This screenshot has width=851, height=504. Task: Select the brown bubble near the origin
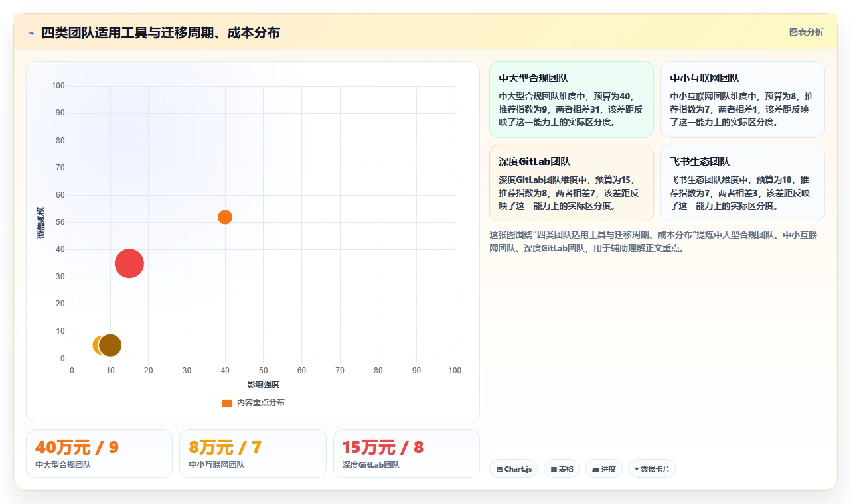[110, 345]
